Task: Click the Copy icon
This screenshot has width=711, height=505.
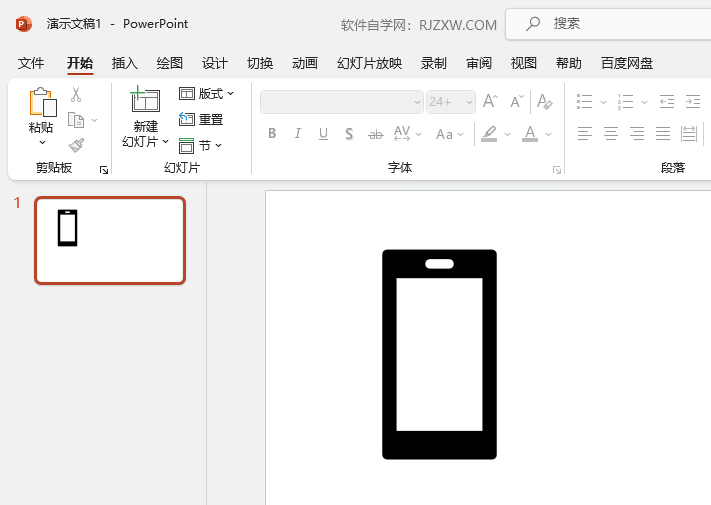Action: click(x=76, y=120)
